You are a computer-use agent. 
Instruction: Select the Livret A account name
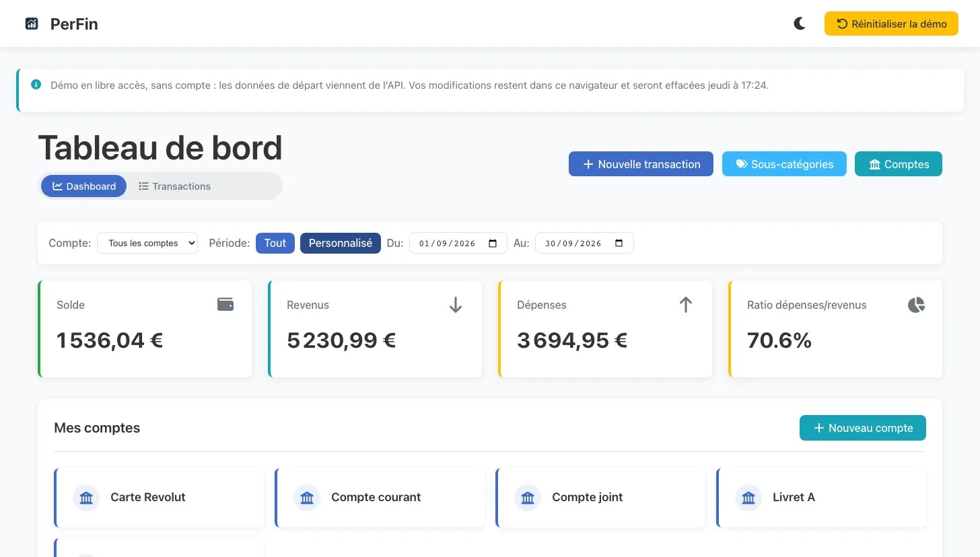tap(794, 497)
